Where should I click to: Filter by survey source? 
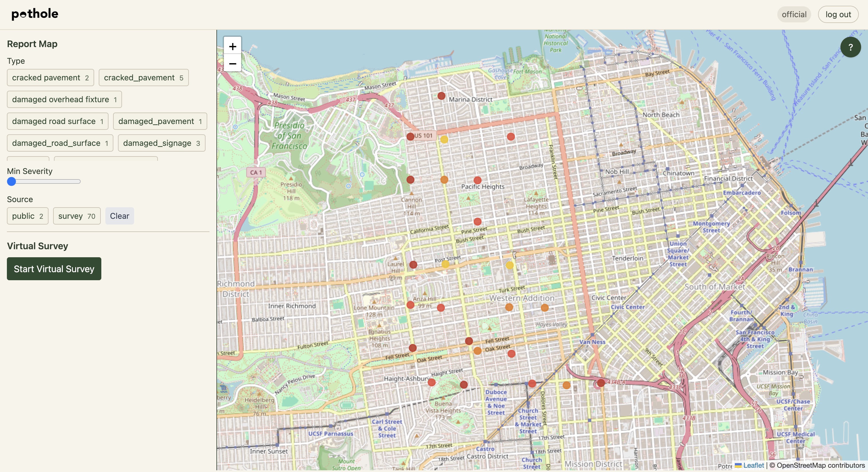[x=76, y=216]
